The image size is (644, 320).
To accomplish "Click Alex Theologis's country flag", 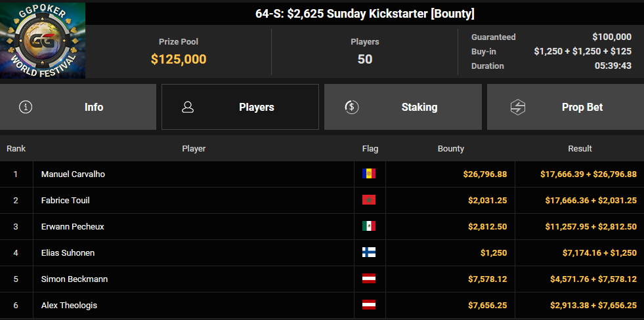I will pyautogui.click(x=369, y=305).
